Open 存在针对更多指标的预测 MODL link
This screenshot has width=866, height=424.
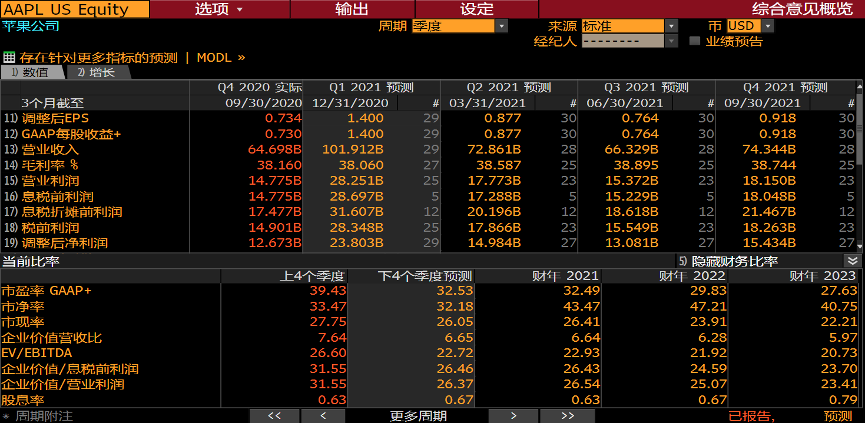133,57
